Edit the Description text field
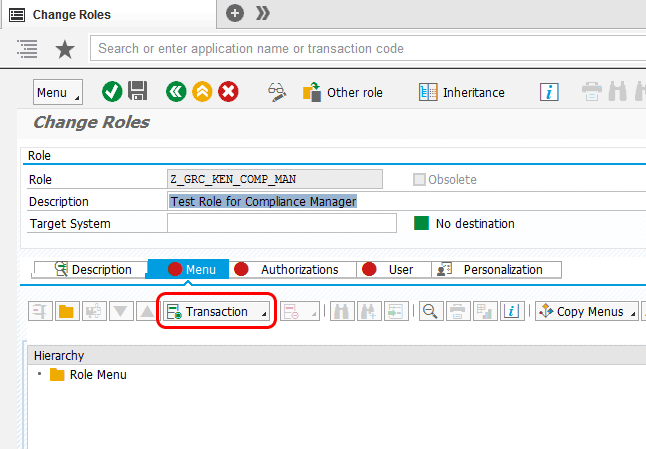The image size is (646, 449). (406, 201)
